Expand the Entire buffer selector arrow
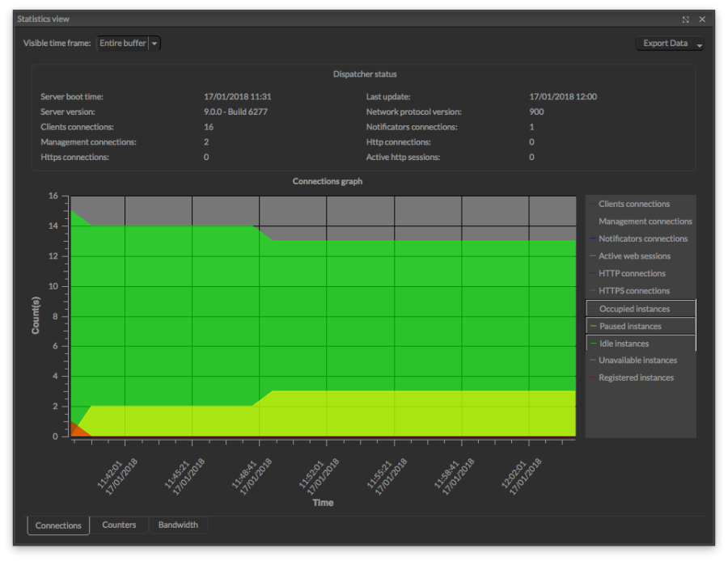The image size is (728, 561). pyautogui.click(x=154, y=43)
